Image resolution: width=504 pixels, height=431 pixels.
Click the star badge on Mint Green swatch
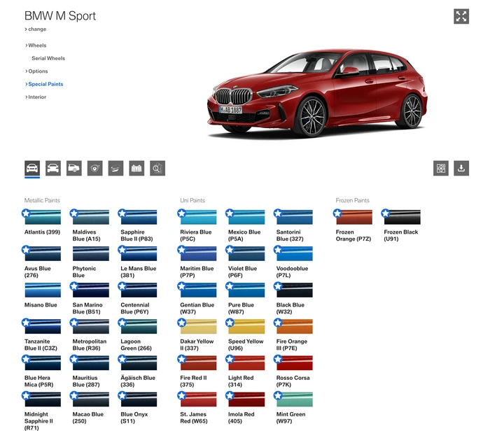click(x=278, y=395)
